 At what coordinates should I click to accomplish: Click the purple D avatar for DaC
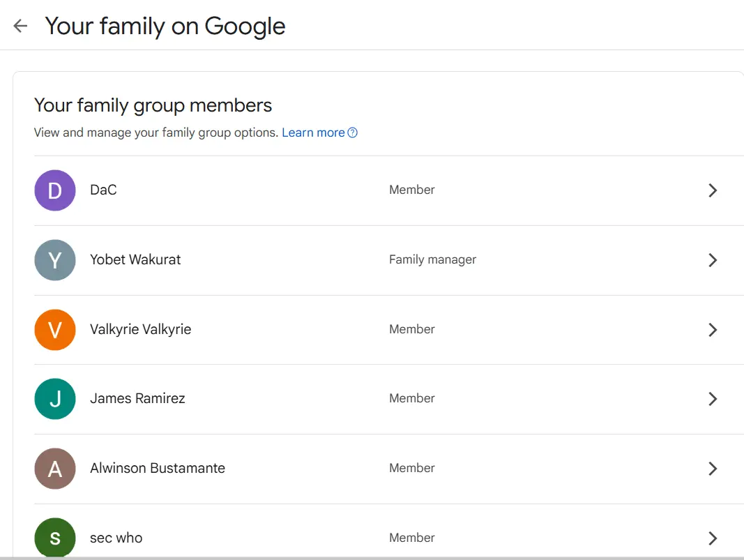click(55, 190)
